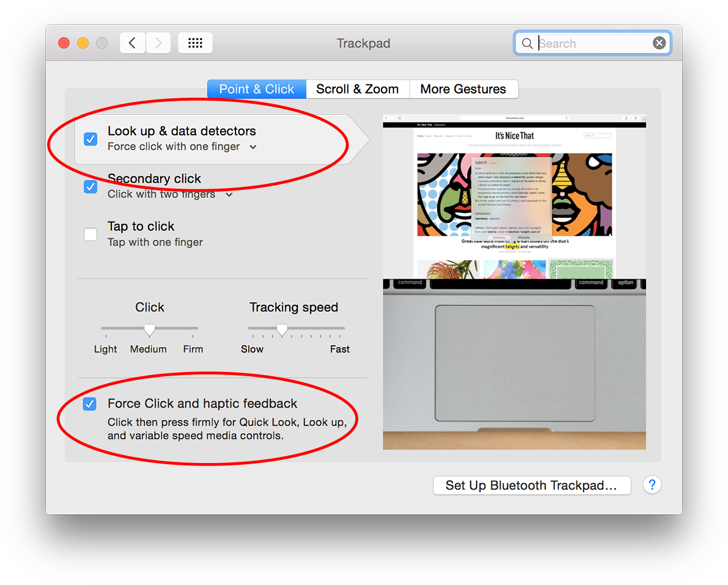Enable the Tap to click checkbox

click(90, 234)
